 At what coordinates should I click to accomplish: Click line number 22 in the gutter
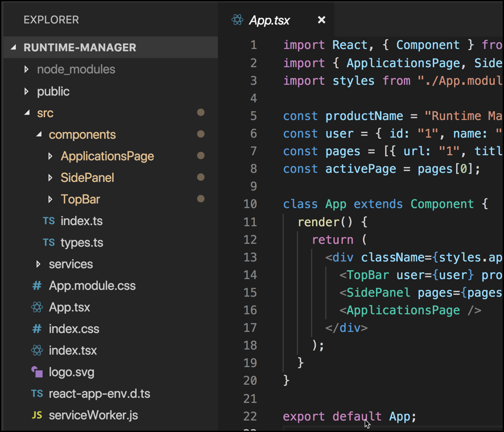tap(250, 416)
